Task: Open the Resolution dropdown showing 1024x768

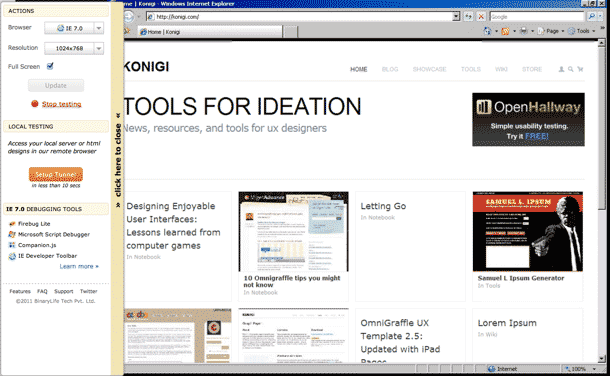Action: [x=74, y=48]
